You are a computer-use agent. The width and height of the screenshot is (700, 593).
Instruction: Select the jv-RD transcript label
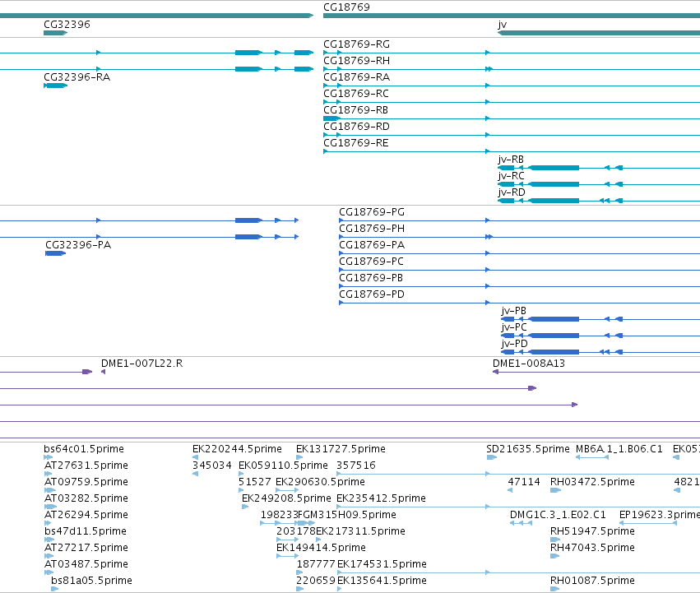[x=511, y=192]
